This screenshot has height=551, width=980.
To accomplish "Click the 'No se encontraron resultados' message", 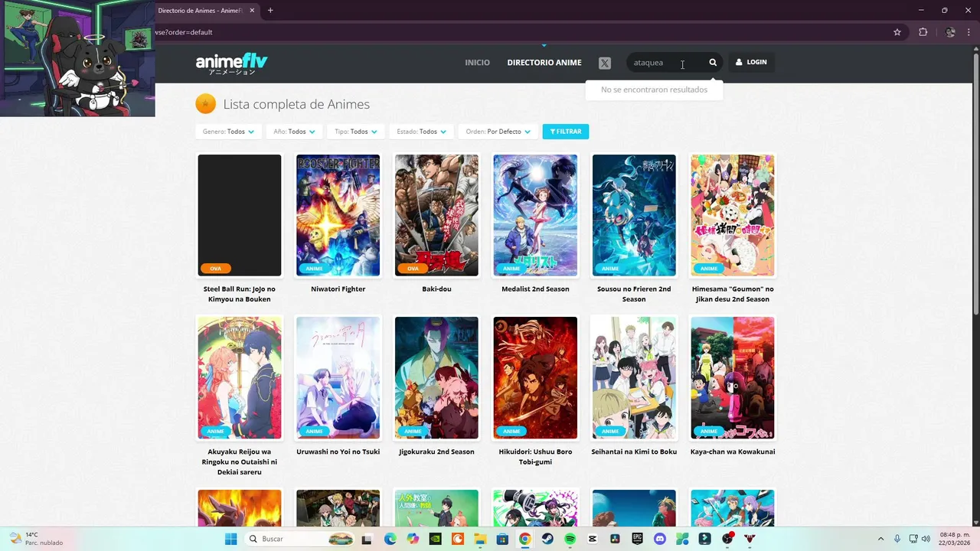I will (x=654, y=90).
